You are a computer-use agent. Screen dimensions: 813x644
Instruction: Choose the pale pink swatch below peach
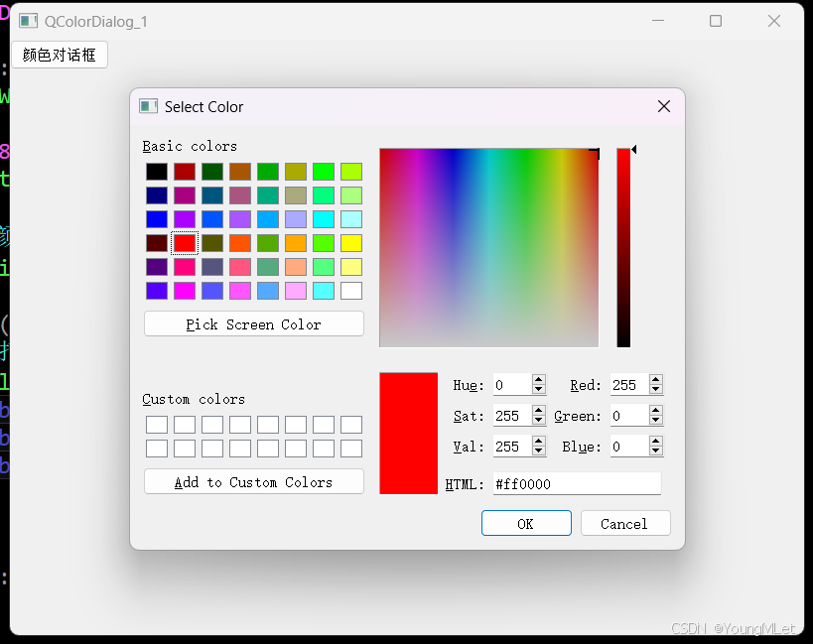[296, 291]
